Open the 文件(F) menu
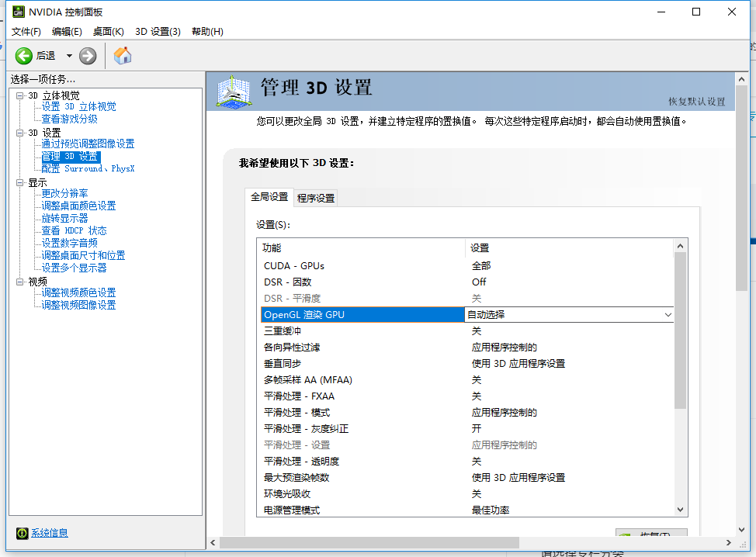756x557 pixels. [26, 31]
